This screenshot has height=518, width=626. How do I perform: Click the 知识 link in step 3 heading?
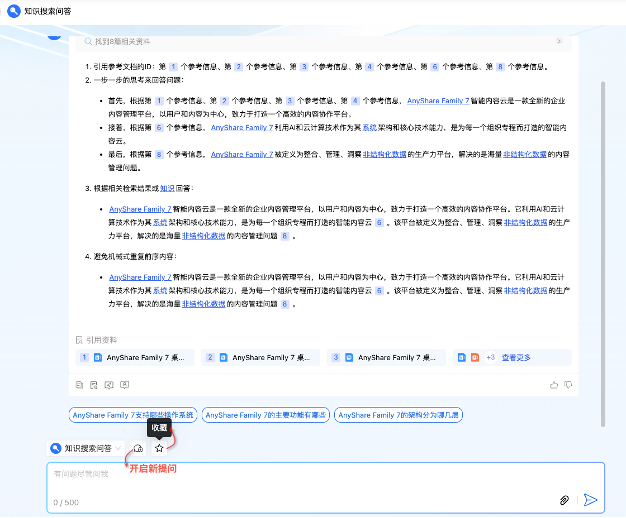[x=167, y=188]
